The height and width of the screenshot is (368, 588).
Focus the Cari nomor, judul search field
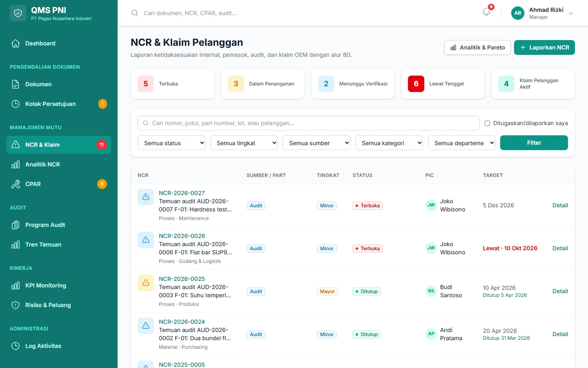tap(309, 123)
